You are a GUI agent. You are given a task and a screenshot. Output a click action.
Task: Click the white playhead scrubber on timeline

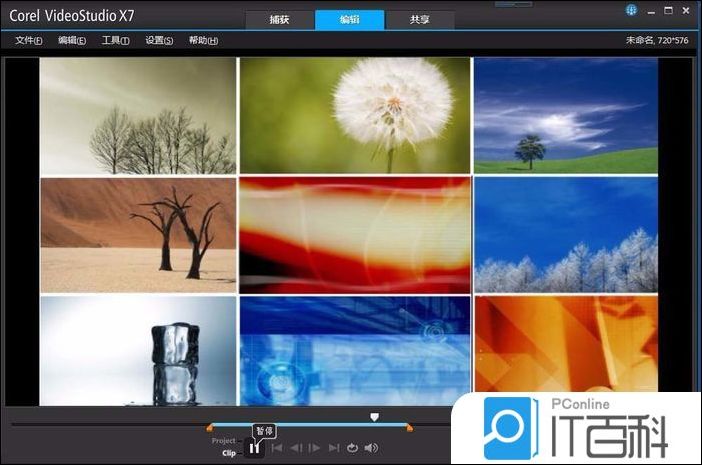point(375,417)
